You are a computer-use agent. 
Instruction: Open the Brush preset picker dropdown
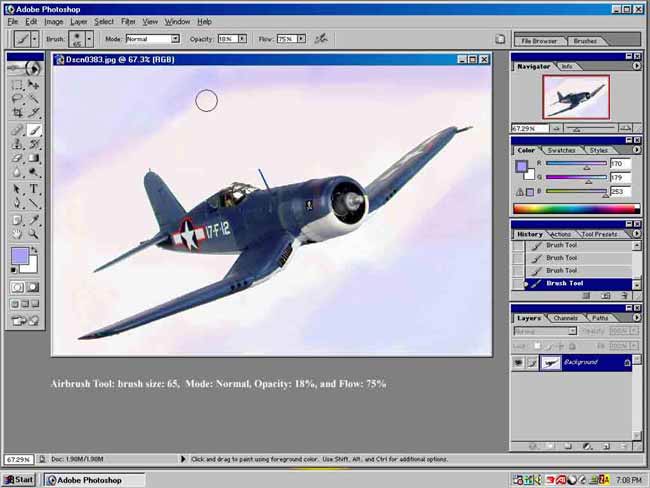pos(89,39)
